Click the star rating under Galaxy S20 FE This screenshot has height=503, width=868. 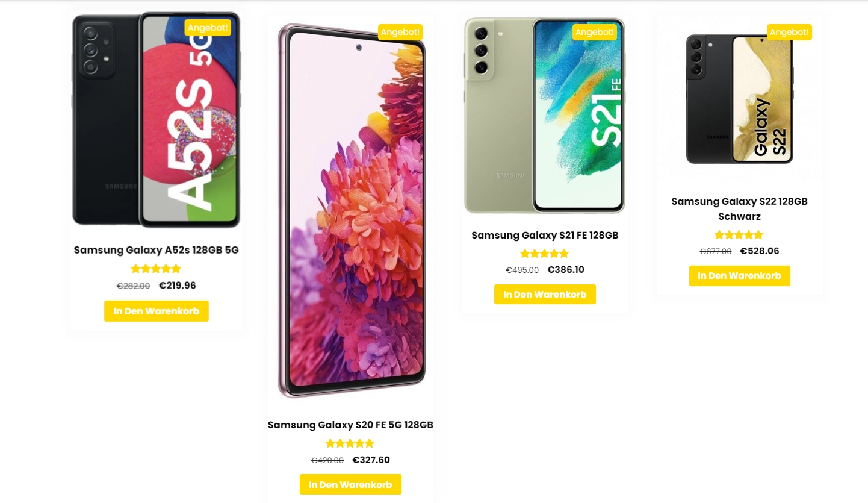[x=350, y=443]
